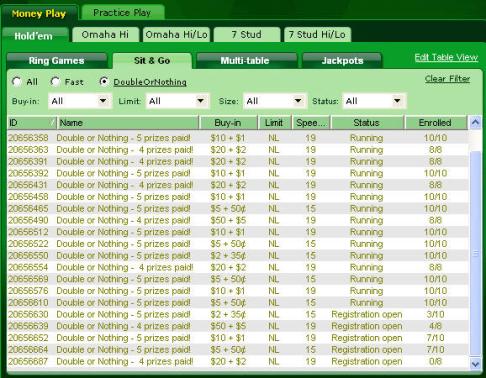This screenshot has height=378, width=486.
Task: Select the Hold'em game tab
Action: click(34, 36)
